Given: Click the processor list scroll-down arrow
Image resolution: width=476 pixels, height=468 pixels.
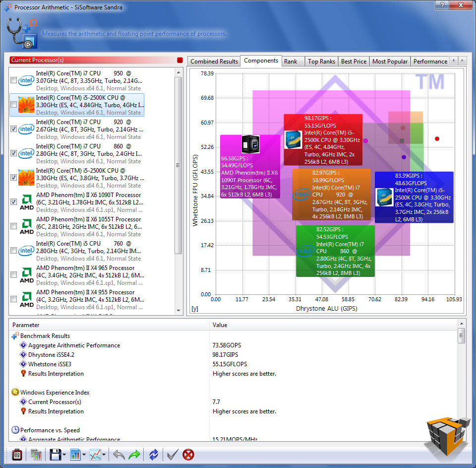Looking at the screenshot, I should pos(178,311).
